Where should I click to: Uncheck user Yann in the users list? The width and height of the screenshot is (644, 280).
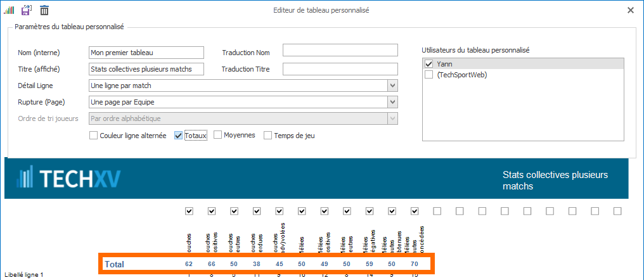coord(429,64)
